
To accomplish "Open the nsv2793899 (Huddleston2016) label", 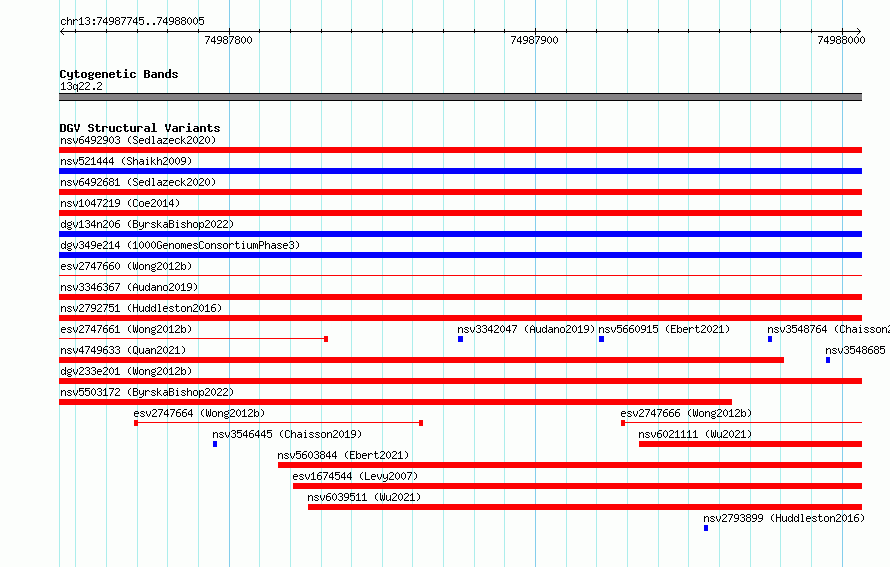I will pos(784,518).
